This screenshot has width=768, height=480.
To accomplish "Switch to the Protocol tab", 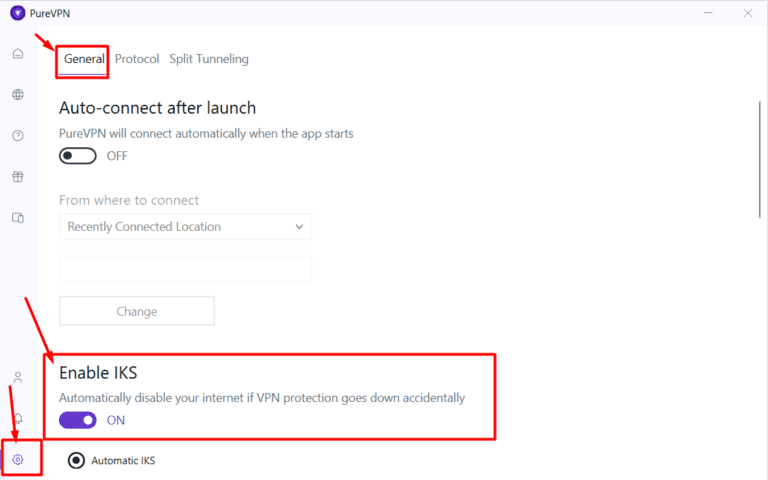I will (137, 59).
